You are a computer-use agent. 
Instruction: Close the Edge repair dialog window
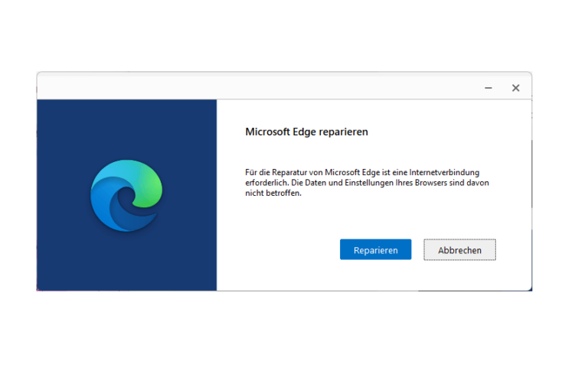tap(515, 88)
